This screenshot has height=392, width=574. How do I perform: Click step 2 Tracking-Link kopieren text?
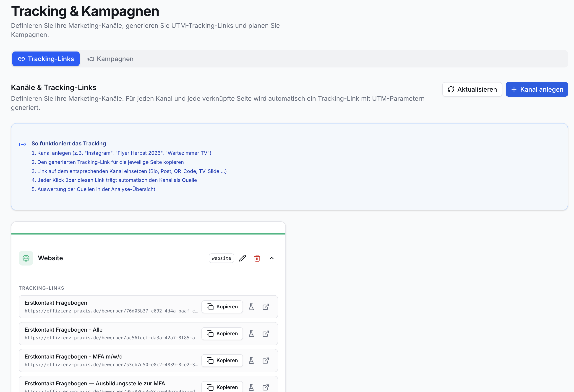tap(107, 162)
